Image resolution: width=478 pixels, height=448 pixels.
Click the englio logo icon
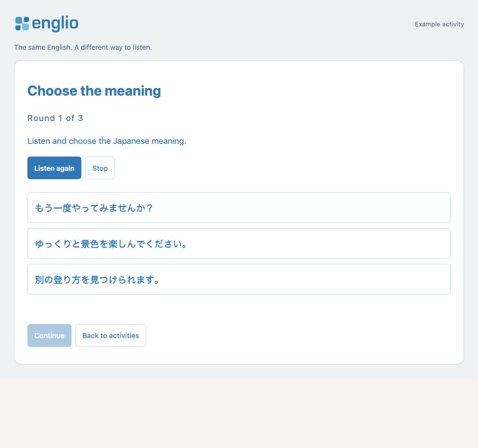pos(22,24)
